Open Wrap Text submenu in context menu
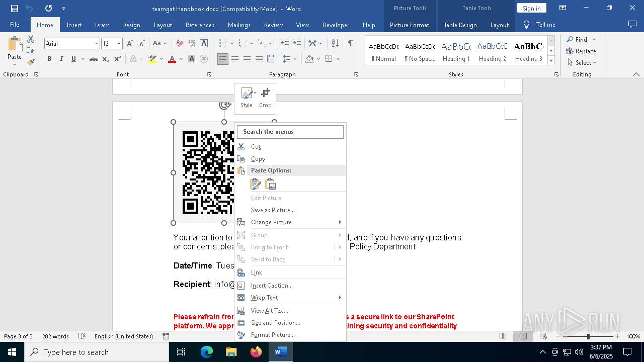Image resolution: width=644 pixels, height=362 pixels. point(291,298)
